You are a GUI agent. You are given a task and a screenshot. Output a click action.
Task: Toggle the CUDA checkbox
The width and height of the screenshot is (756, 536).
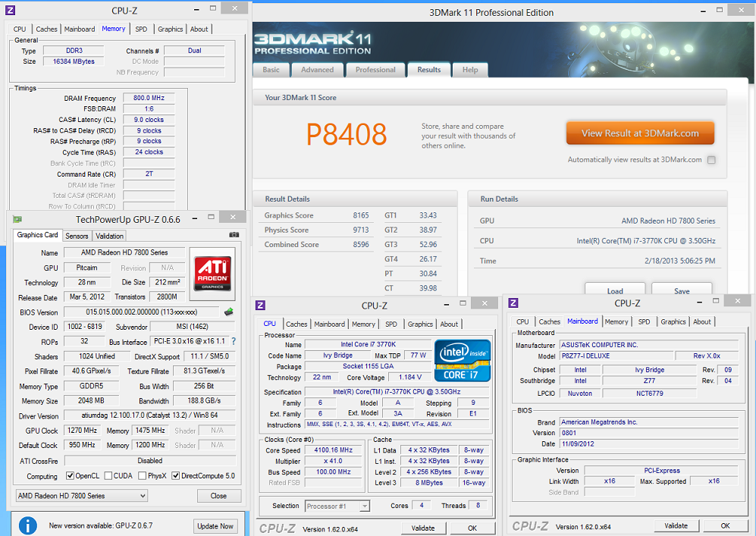tap(107, 476)
